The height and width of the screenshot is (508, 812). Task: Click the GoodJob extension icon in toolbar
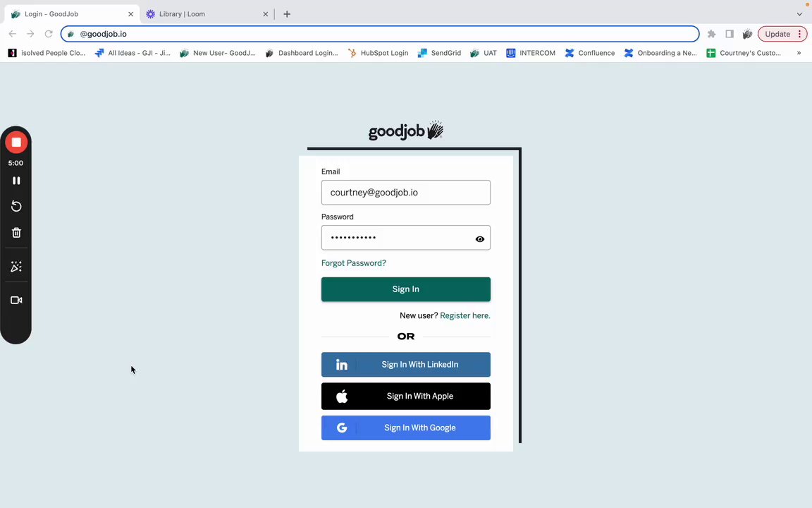click(747, 34)
